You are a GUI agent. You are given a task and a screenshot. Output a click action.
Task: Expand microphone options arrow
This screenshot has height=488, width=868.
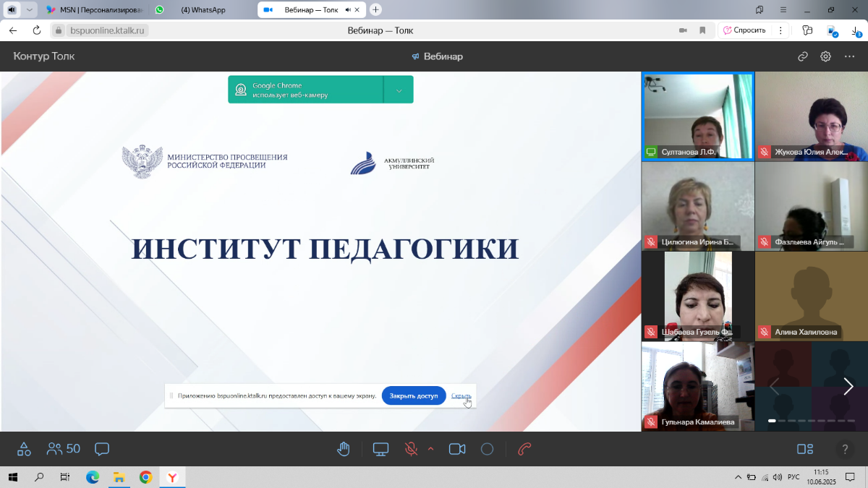[x=431, y=449]
